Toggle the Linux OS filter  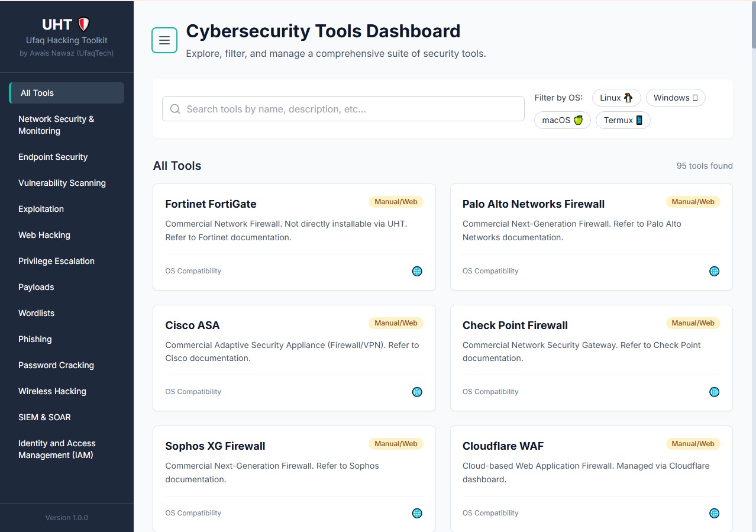616,98
